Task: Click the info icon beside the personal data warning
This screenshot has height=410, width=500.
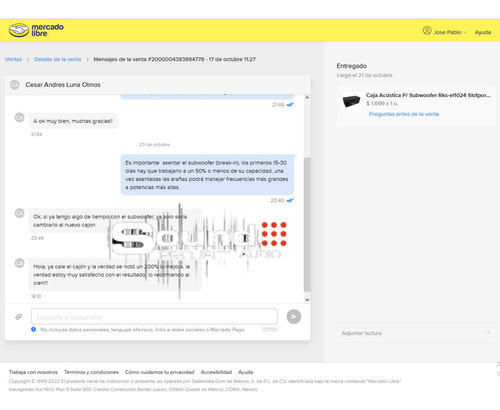Action: pyautogui.click(x=34, y=329)
